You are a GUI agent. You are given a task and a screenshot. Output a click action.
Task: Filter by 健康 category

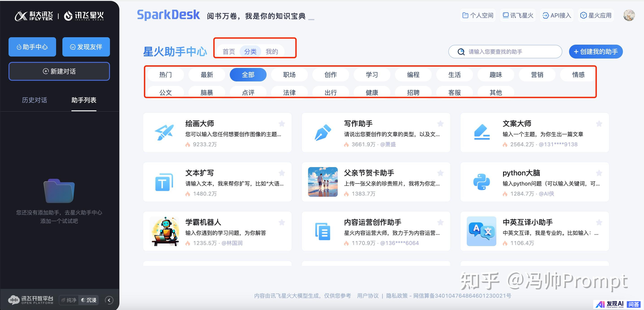click(372, 92)
